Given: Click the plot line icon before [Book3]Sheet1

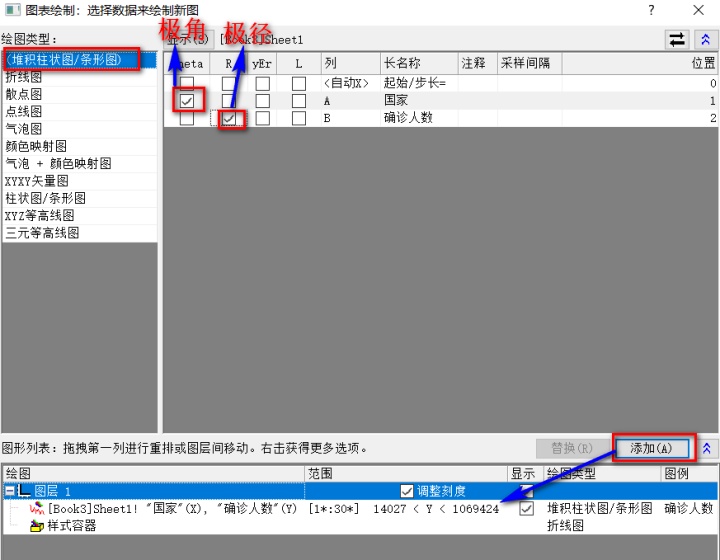Looking at the screenshot, I should point(37,509).
